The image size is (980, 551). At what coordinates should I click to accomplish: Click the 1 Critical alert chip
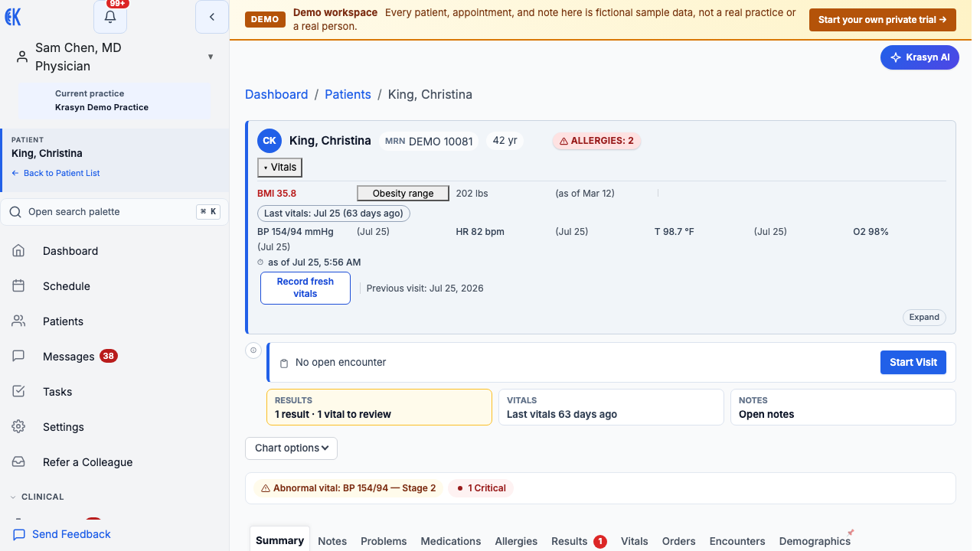(x=481, y=487)
